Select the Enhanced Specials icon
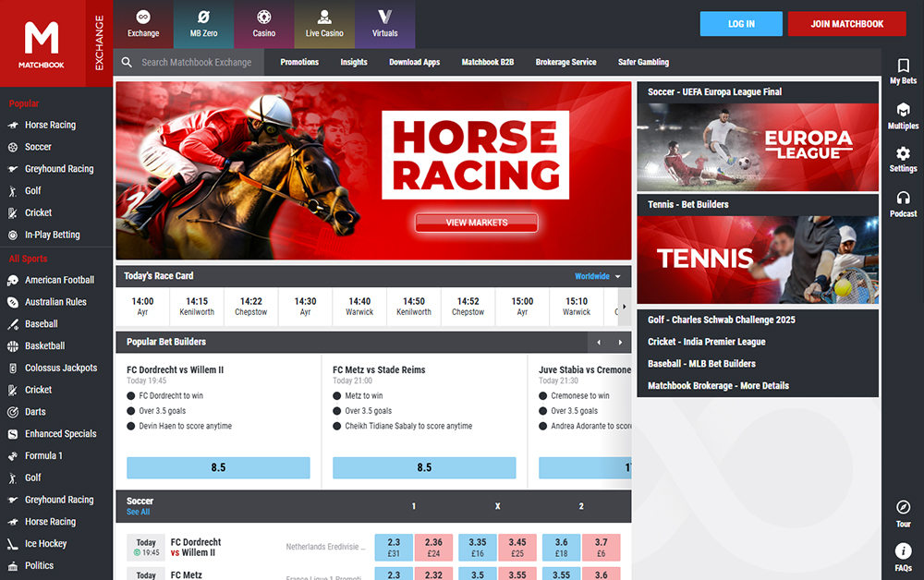This screenshot has width=924, height=580. pyautogui.click(x=12, y=434)
